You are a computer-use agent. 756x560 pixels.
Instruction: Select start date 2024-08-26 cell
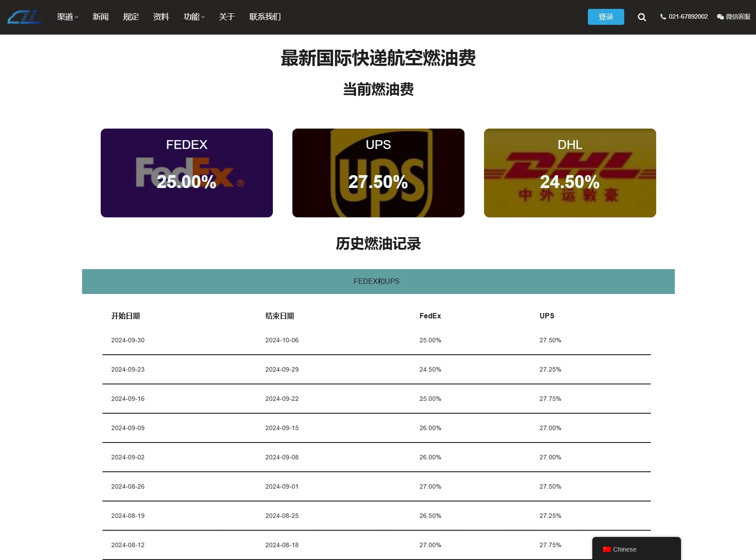tap(128, 486)
